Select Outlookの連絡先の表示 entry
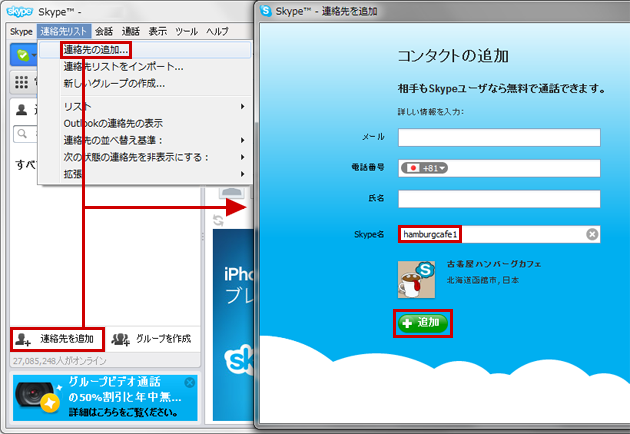630x434 pixels. tap(145, 123)
